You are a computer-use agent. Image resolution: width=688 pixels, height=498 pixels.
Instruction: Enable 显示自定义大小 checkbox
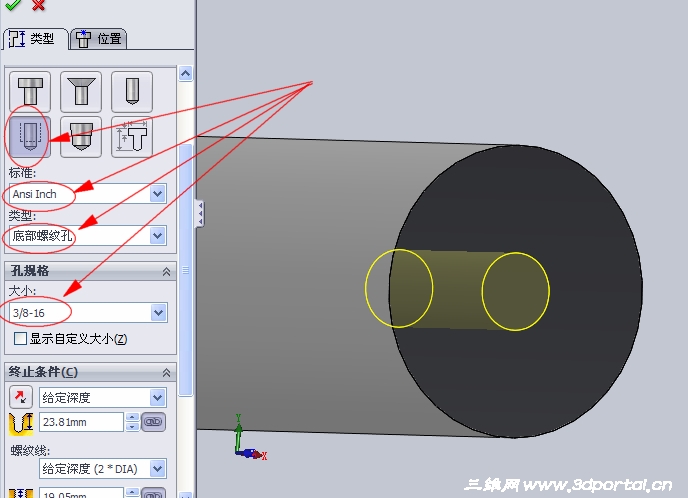point(20,339)
